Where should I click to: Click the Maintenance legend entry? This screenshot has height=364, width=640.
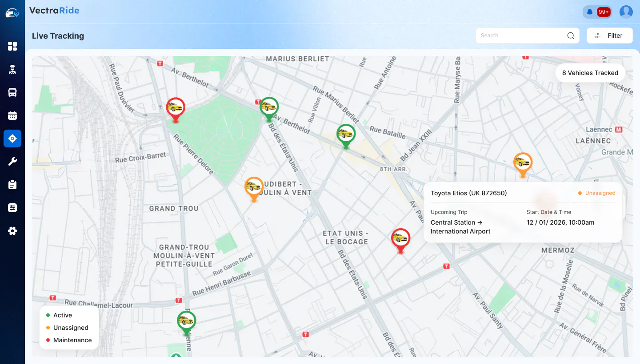pyautogui.click(x=69, y=340)
